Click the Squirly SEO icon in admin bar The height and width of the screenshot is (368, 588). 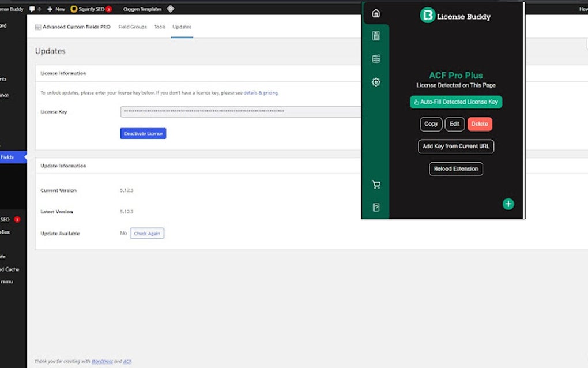coord(74,9)
